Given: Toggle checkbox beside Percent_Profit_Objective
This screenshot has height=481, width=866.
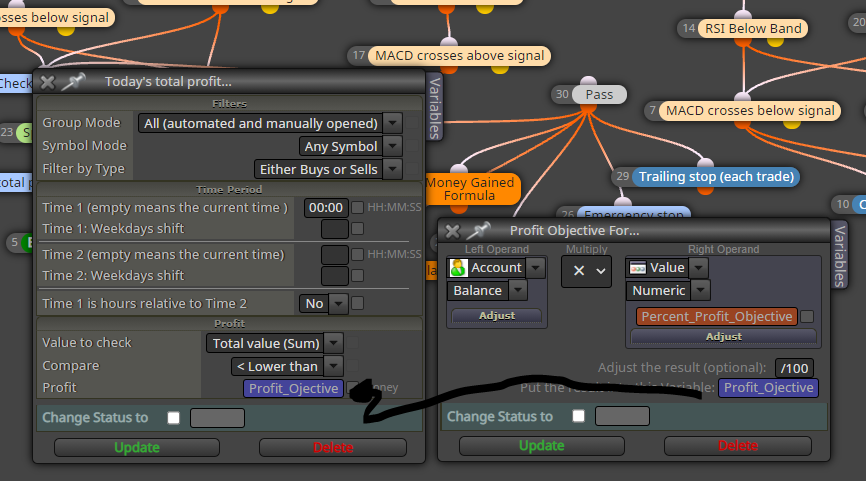Looking at the screenshot, I should pos(807,316).
